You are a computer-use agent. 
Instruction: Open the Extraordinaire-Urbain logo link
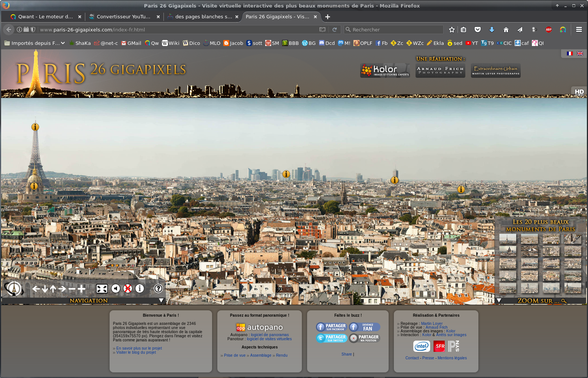tap(496, 70)
